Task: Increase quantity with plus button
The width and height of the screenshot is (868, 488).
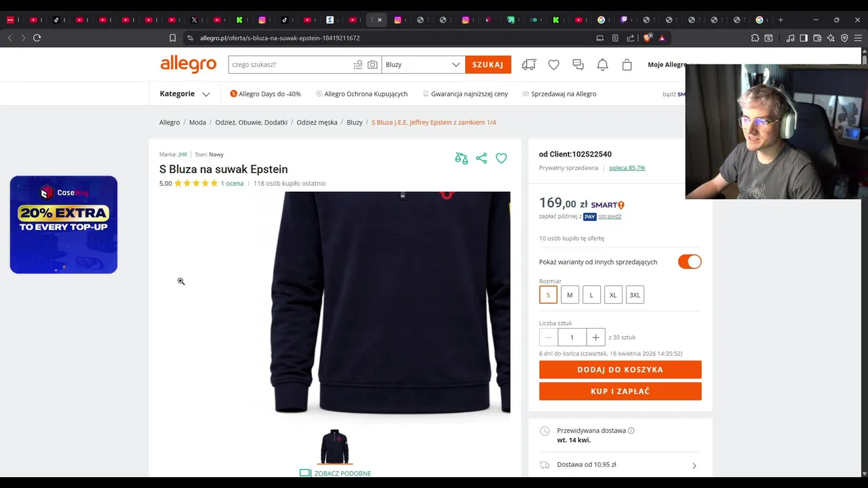Action: point(595,337)
